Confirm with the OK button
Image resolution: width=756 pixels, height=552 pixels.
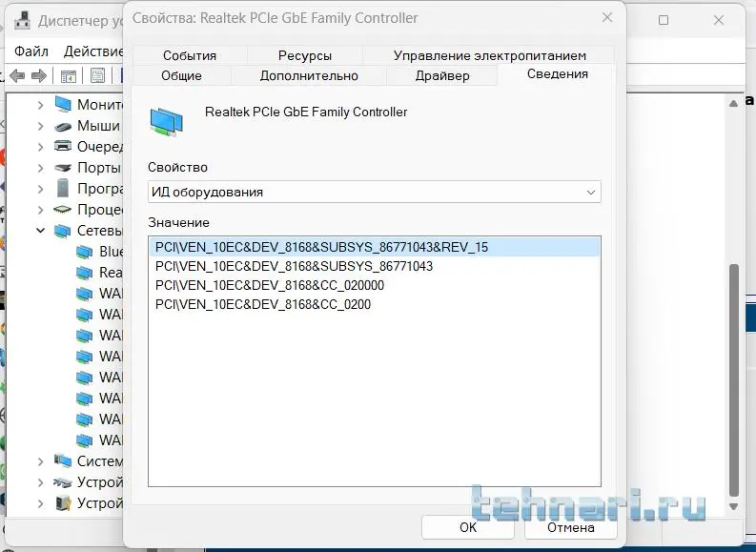coord(468,527)
